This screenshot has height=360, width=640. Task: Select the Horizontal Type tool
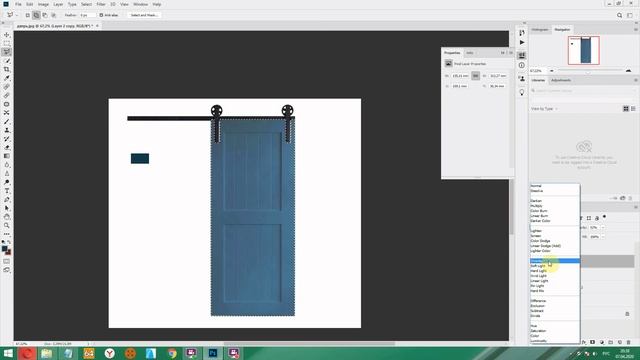7,191
